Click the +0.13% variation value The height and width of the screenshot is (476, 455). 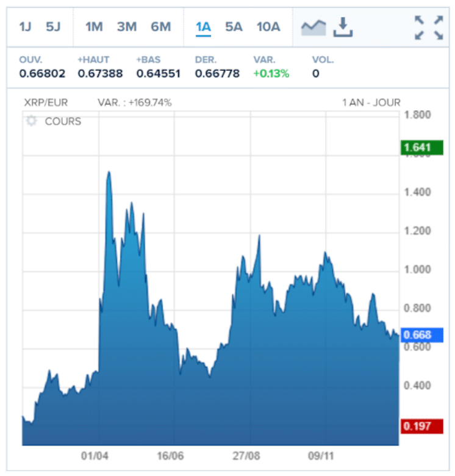[x=271, y=74]
